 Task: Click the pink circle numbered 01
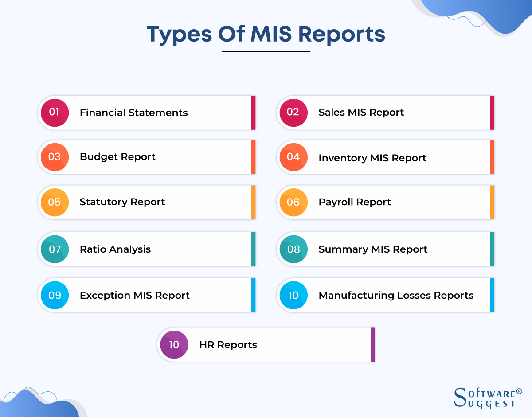click(x=54, y=113)
